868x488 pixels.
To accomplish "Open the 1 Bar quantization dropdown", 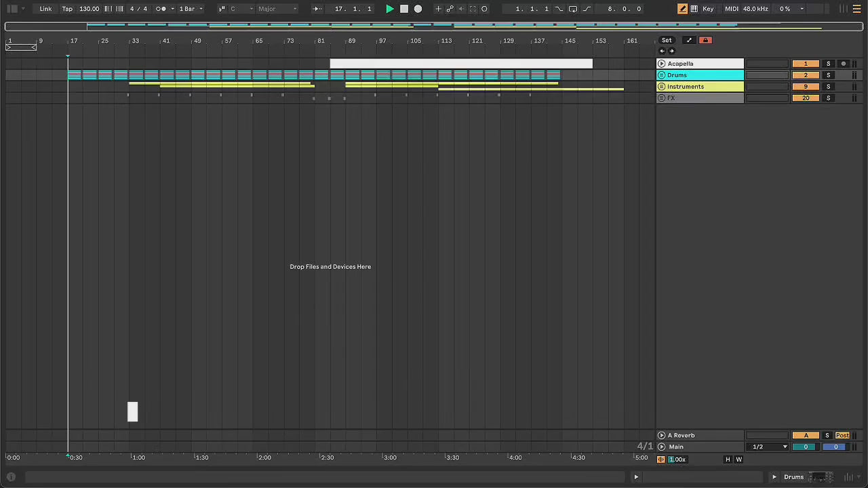I will (x=191, y=9).
